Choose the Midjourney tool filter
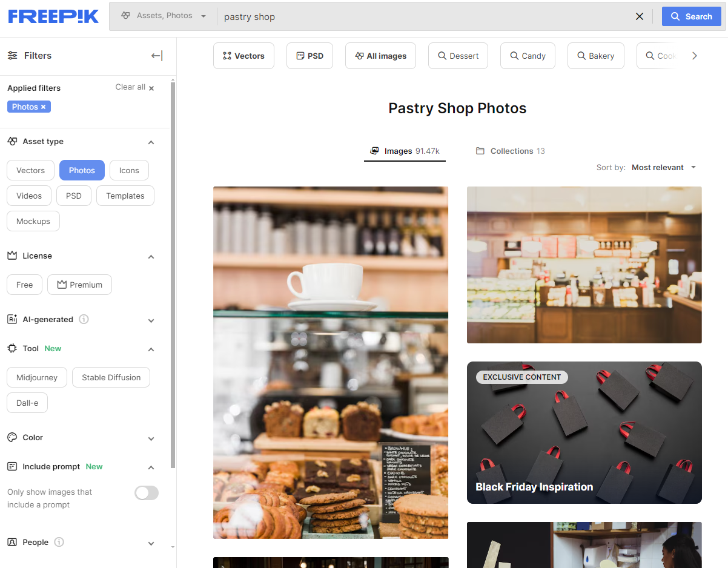 36,377
